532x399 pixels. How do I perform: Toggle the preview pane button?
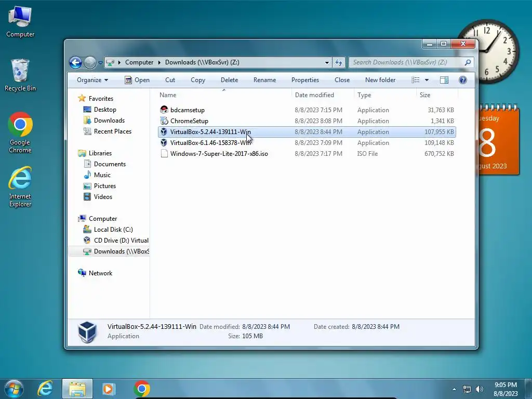point(444,80)
